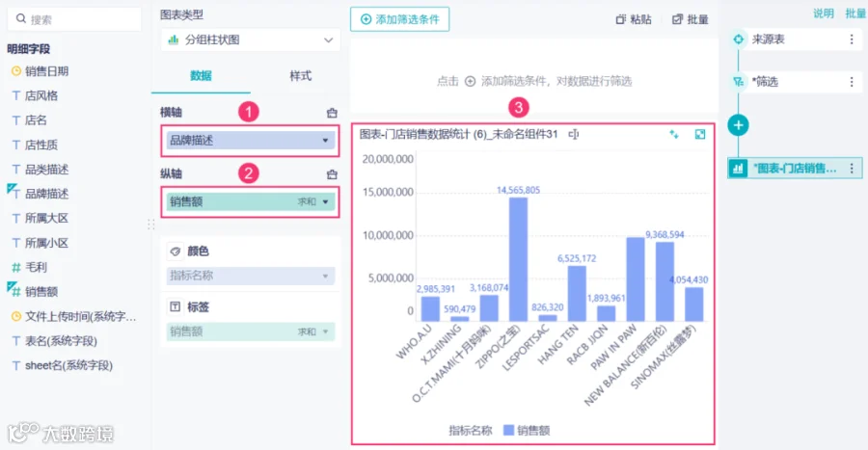
Task: Select the *图表-门店销售 chart step
Action: click(x=795, y=168)
